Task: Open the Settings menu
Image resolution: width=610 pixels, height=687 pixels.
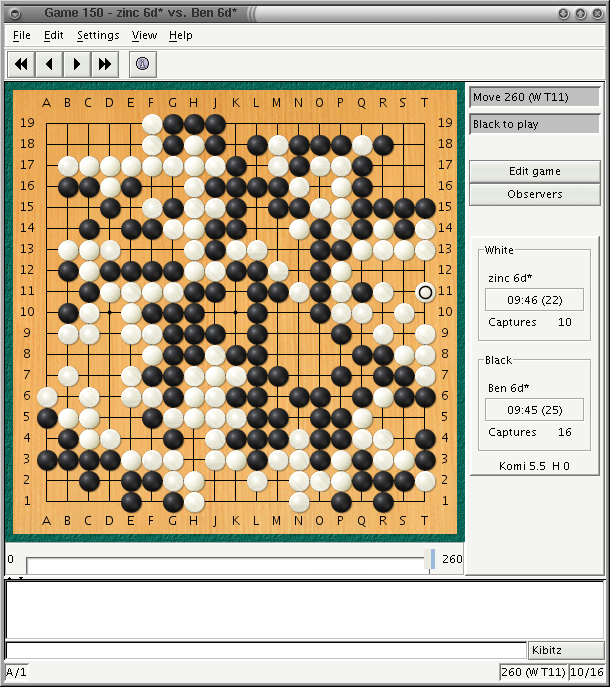Action: [x=98, y=35]
